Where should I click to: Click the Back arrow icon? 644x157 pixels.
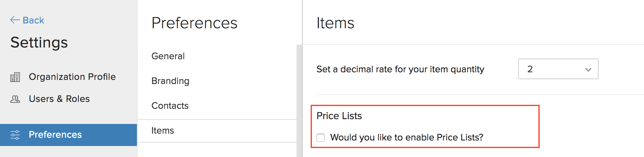pos(15,20)
